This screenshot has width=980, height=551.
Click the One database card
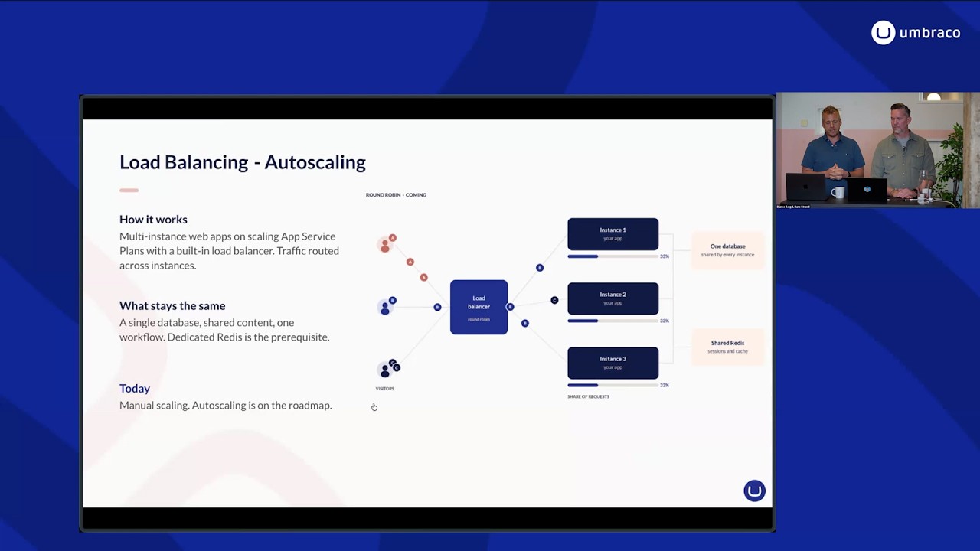pos(727,250)
